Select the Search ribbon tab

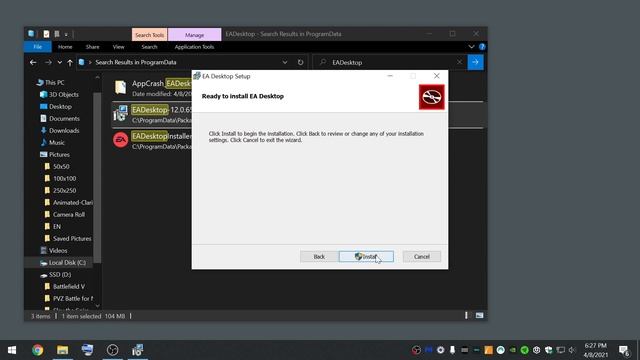tap(149, 47)
